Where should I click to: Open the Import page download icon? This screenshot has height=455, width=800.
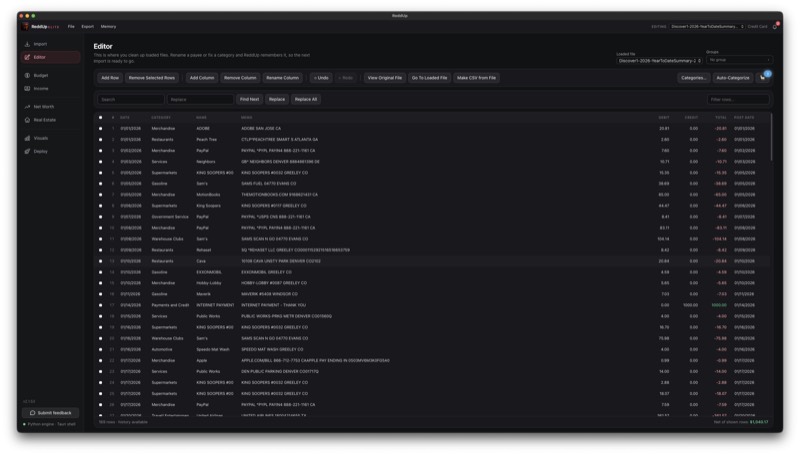(x=27, y=44)
